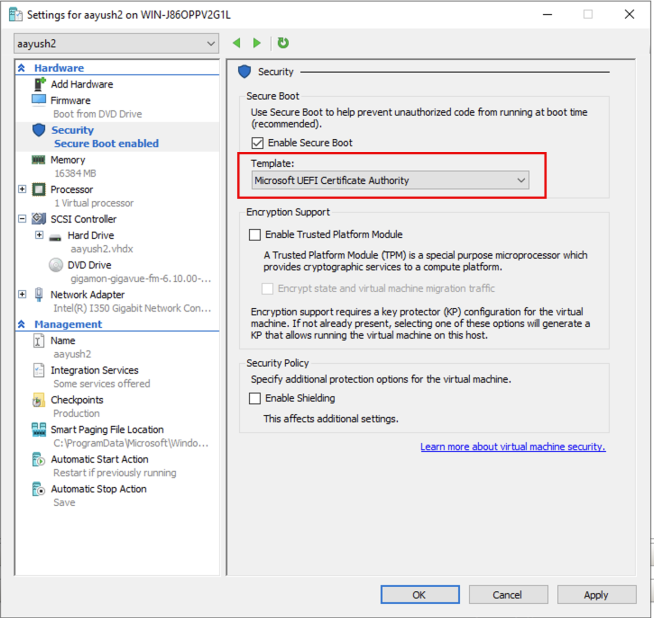Uncheck Enable Secure Boot checkbox
The image size is (654, 618).
(x=257, y=144)
